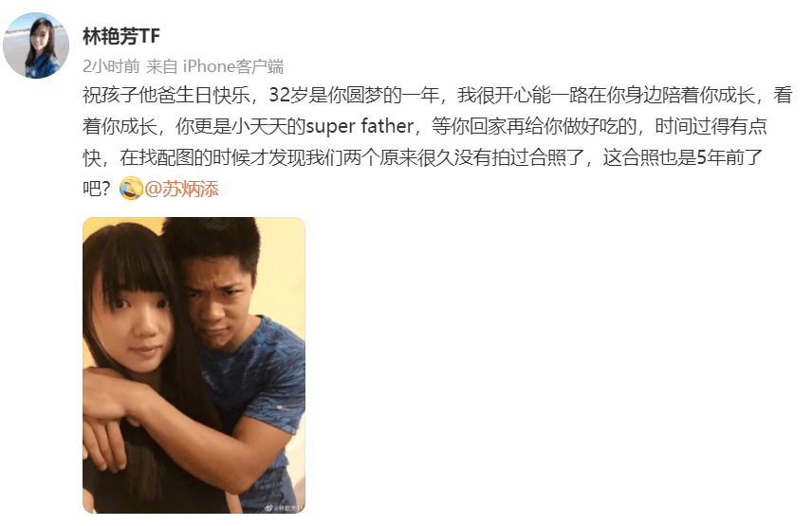Click the Weibo watermark on the photo corner

284,508
